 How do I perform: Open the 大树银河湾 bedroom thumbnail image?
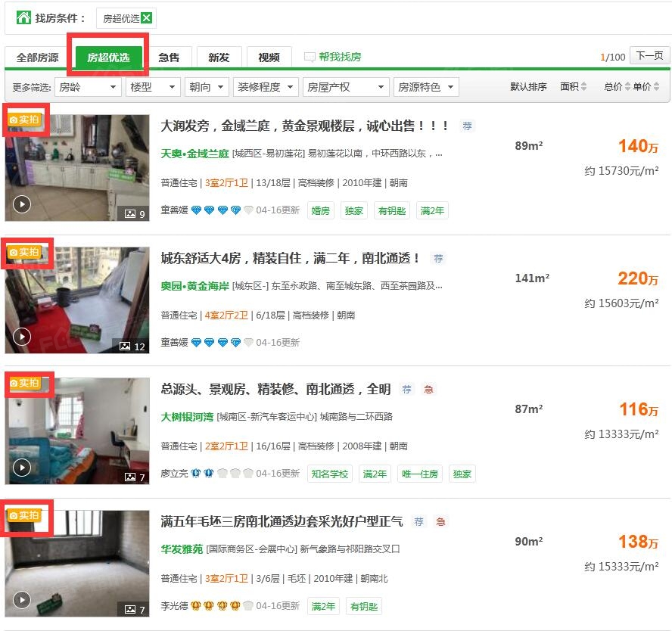point(77,431)
